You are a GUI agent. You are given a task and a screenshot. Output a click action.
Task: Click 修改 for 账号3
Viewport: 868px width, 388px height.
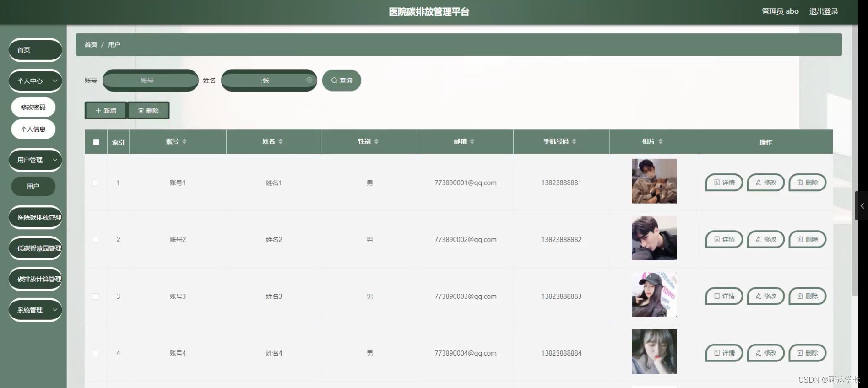tap(766, 296)
